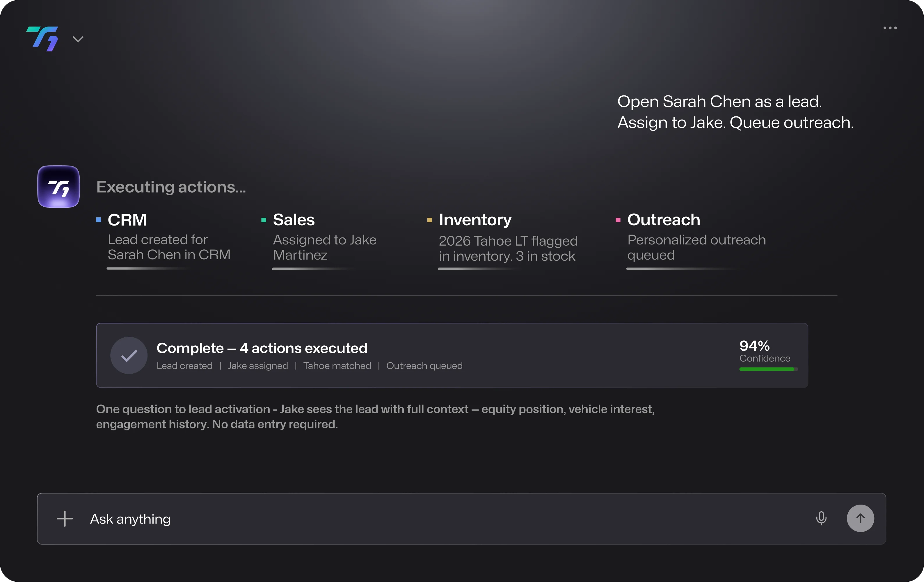Click the Tahoe matched status label
Screen dimensions: 924x582
[x=337, y=366]
